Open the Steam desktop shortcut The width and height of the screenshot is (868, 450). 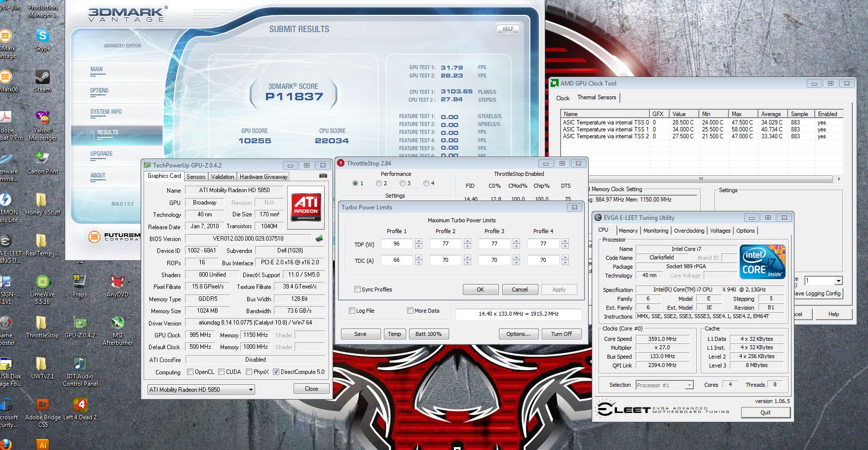[x=42, y=78]
